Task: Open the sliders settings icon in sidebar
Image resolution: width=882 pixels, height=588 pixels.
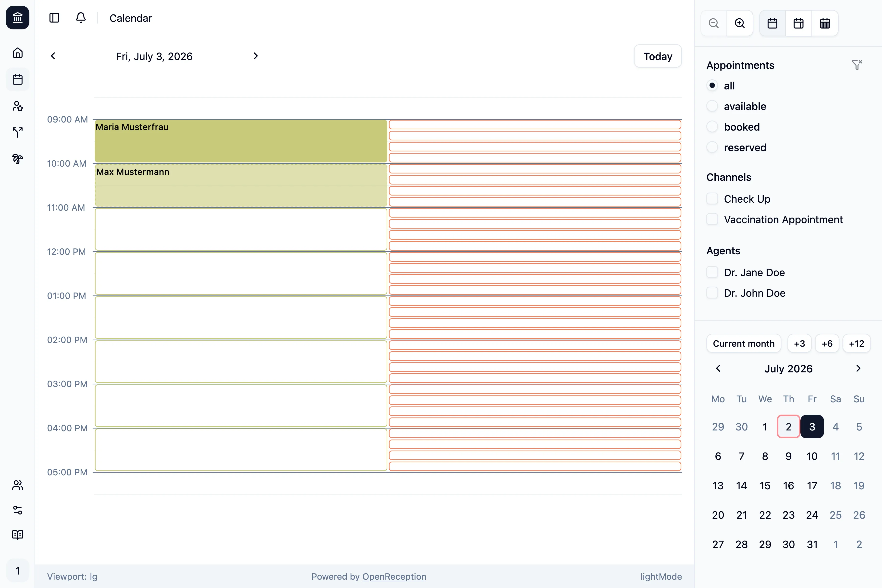Action: [18, 510]
